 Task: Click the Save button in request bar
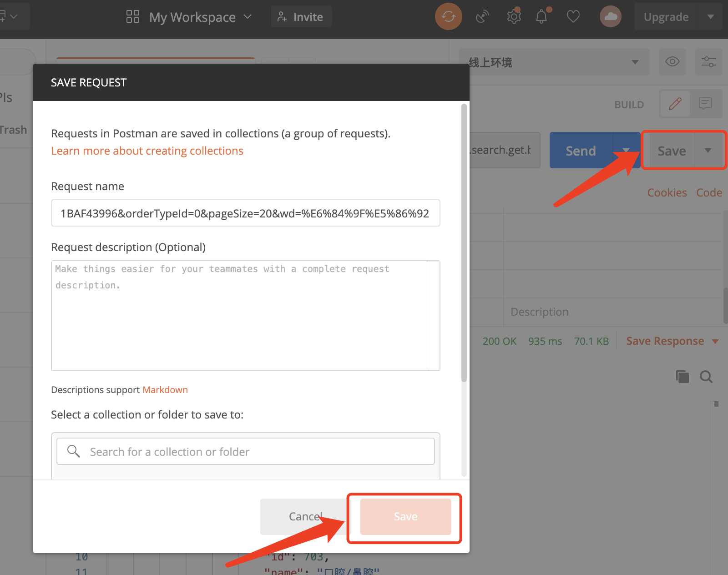[x=672, y=151]
